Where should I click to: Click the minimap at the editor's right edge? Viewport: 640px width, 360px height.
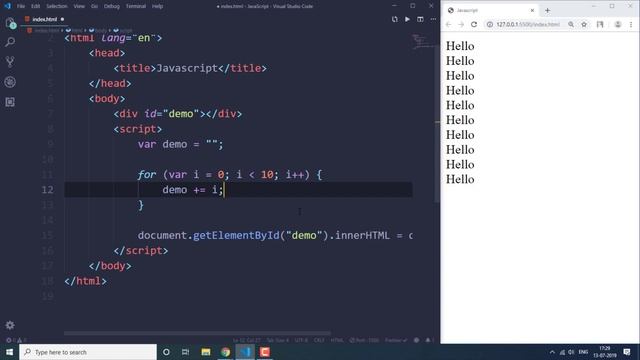coord(422,42)
